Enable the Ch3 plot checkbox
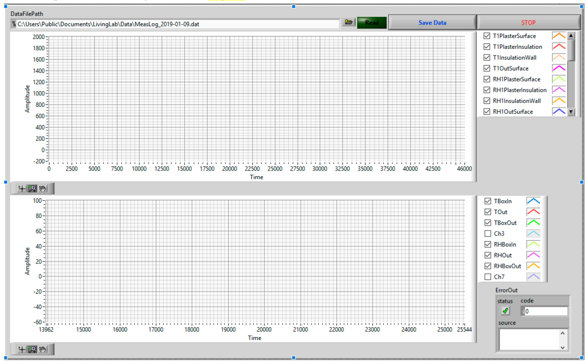 pos(488,234)
